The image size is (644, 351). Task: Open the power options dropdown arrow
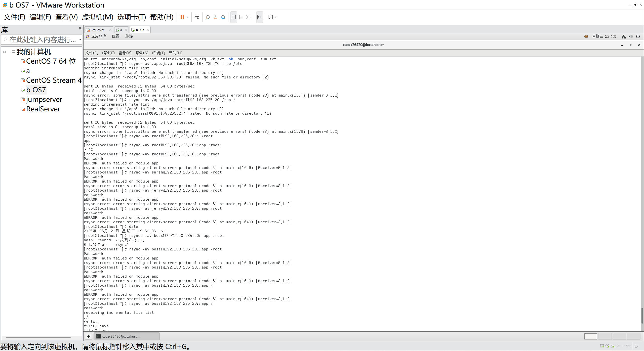pos(187,17)
